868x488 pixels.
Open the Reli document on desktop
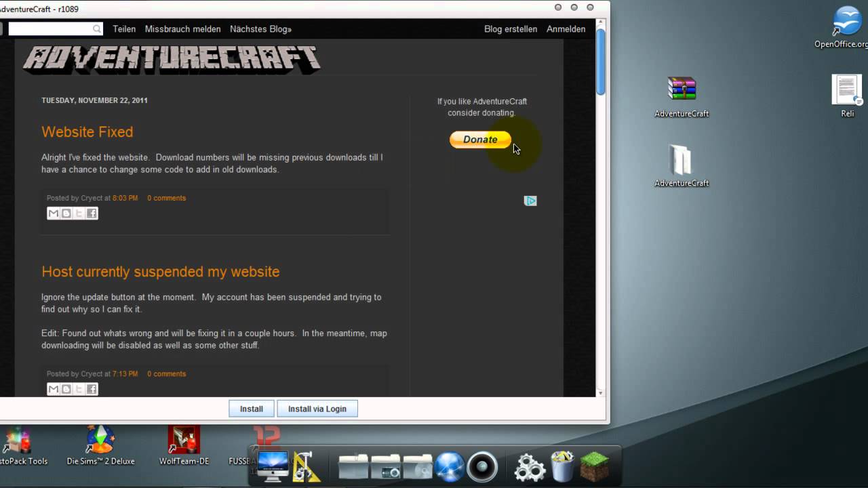coord(847,96)
